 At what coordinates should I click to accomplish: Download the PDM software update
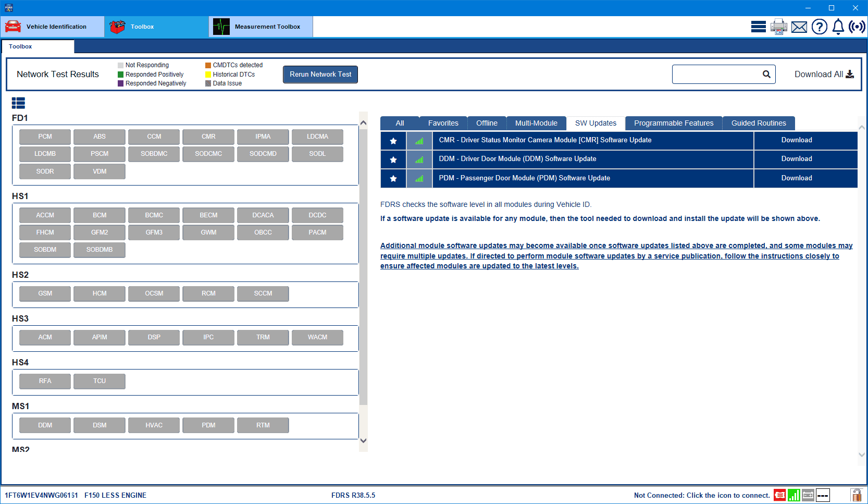coord(797,178)
